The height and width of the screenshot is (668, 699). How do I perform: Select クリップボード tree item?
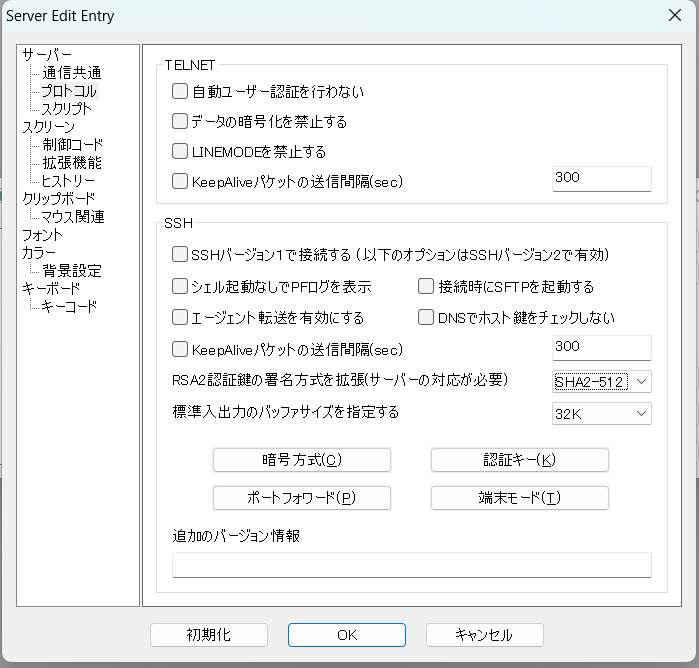[58, 198]
